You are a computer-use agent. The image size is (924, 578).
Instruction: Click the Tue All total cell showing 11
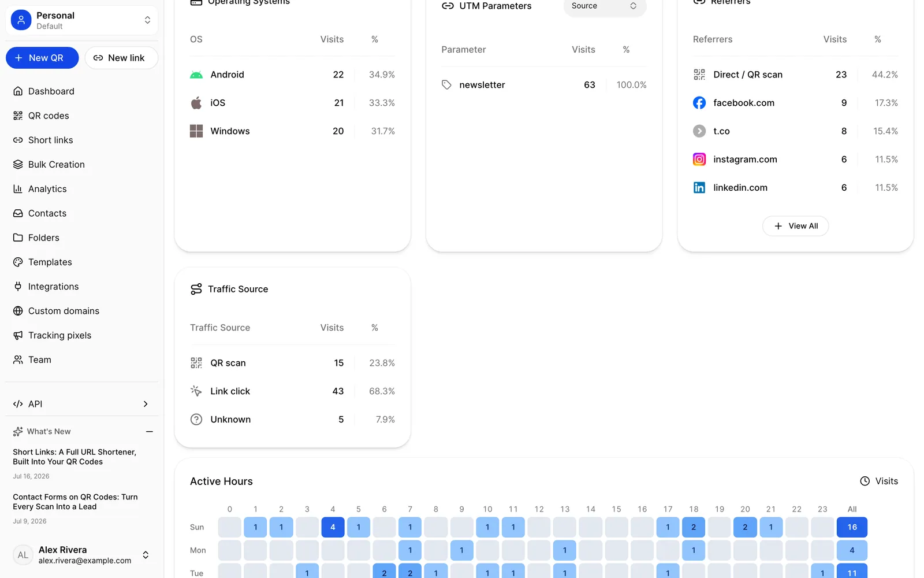[x=852, y=572]
